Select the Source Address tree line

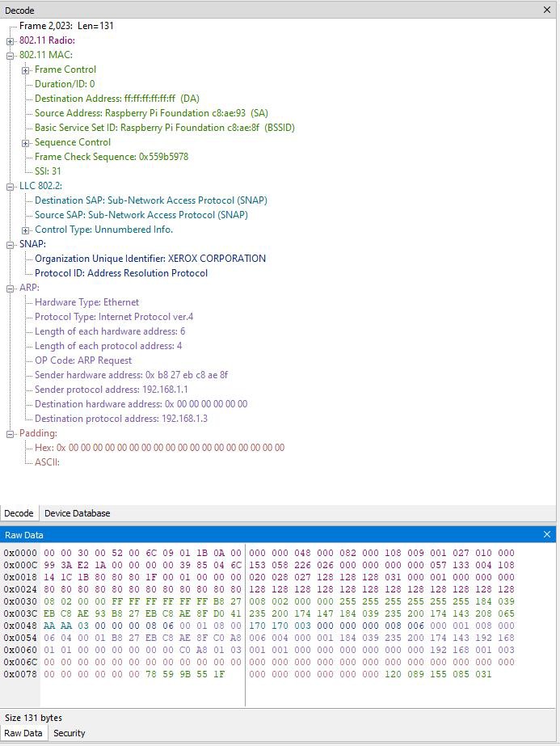point(151,113)
